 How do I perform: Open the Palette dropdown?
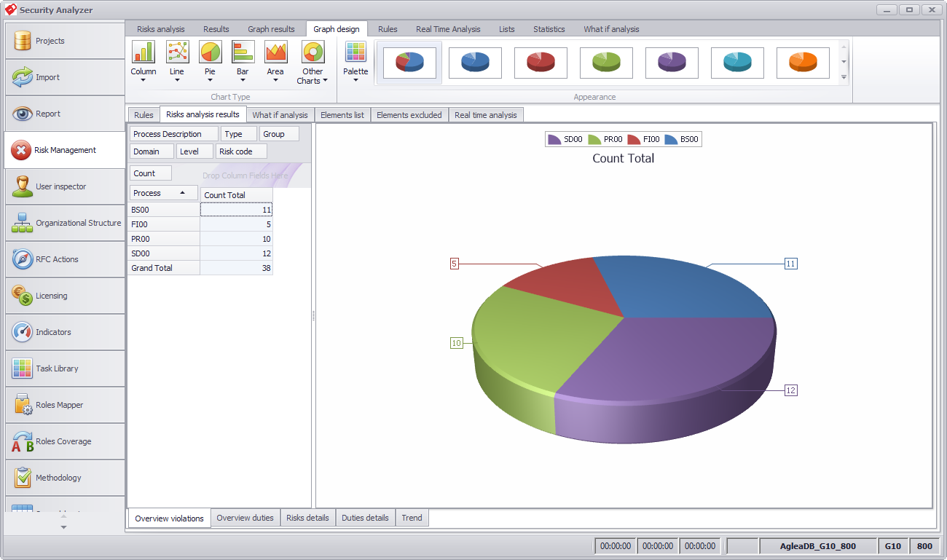[355, 62]
